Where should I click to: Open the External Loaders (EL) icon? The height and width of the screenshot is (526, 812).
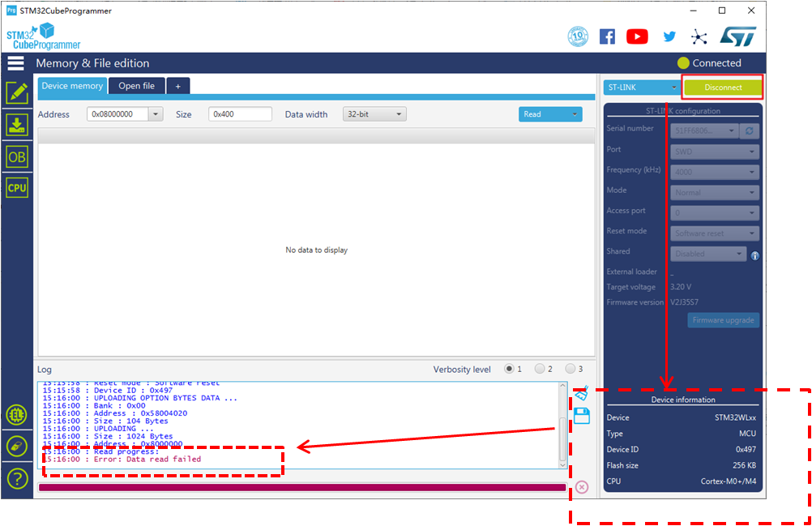point(17,415)
